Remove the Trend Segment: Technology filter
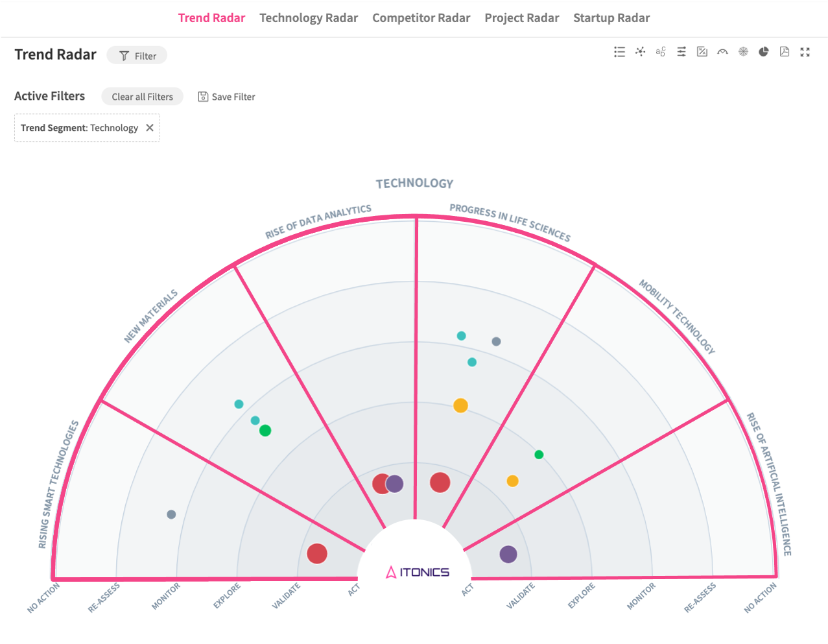This screenshot has height=644, width=828. coord(150,128)
